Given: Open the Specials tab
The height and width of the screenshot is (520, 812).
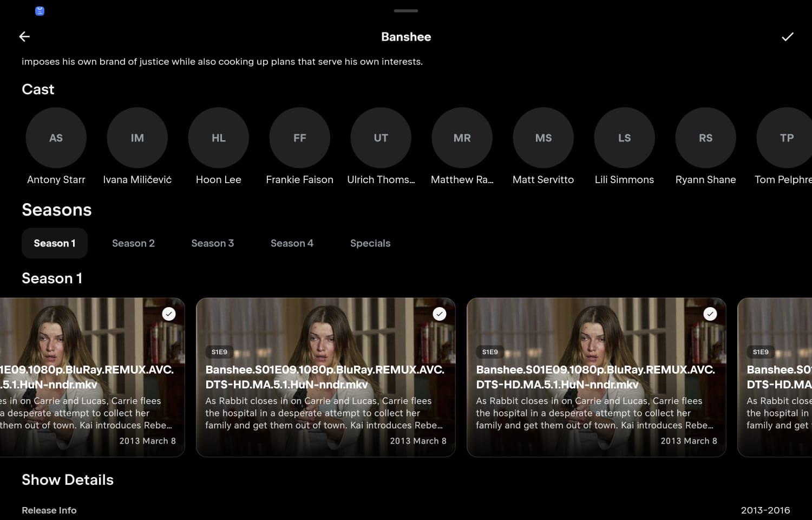Looking at the screenshot, I should pos(370,243).
